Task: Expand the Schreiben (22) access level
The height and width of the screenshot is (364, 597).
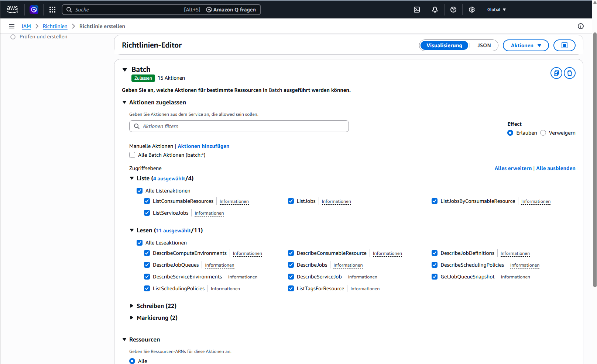Action: tap(132, 306)
